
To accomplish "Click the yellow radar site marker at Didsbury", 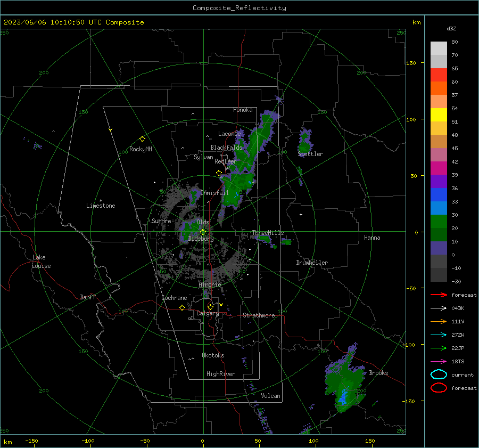I will tap(203, 232).
